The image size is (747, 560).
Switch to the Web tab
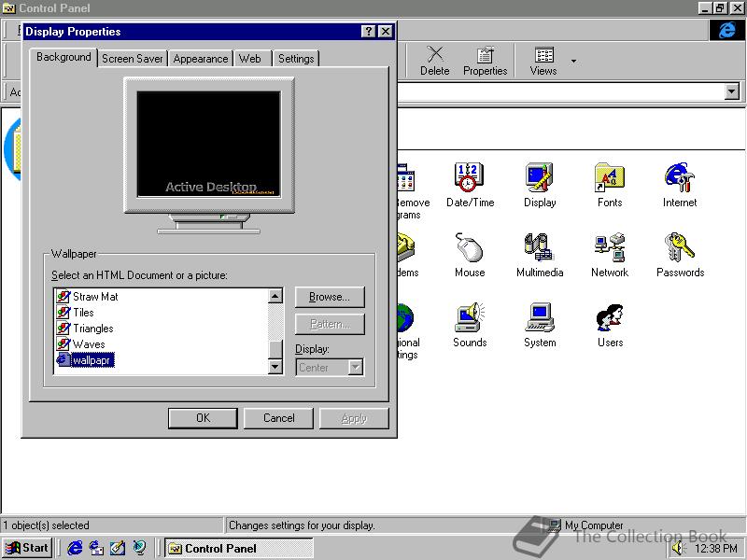[x=250, y=59]
